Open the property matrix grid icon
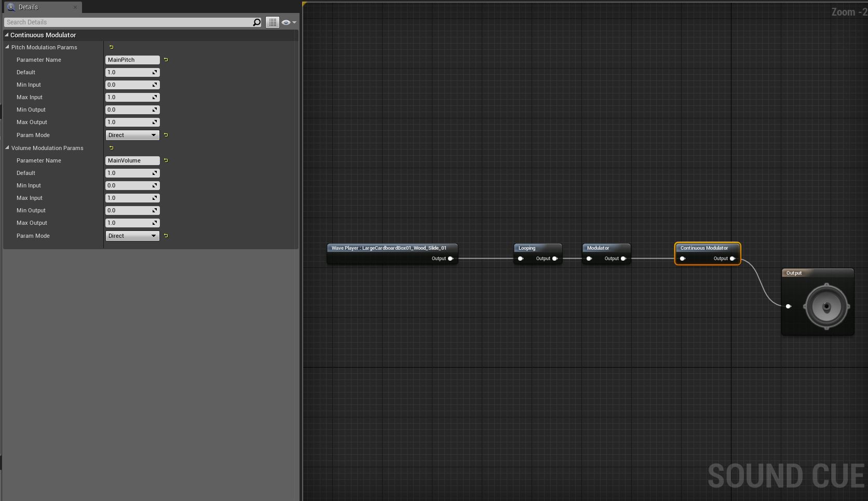Viewport: 868px width, 501px height. (x=273, y=22)
